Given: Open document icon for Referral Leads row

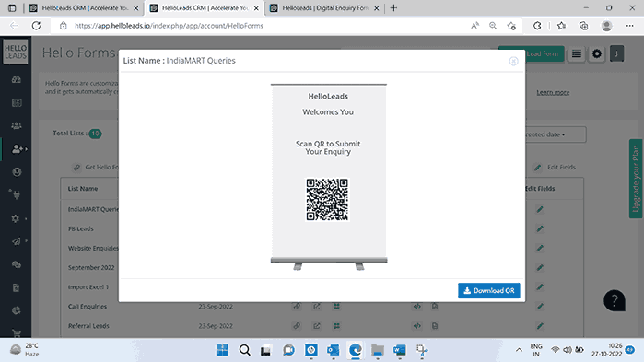Looking at the screenshot, I should coord(435,326).
